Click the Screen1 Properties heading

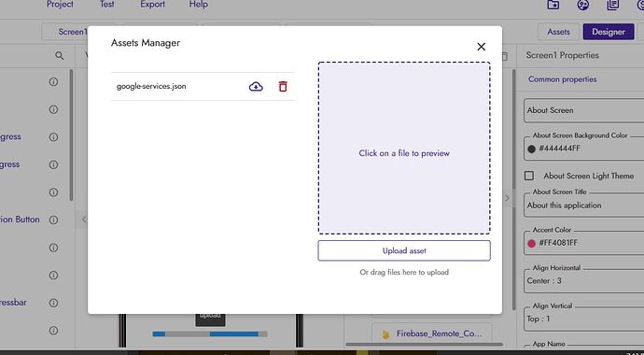(x=562, y=55)
